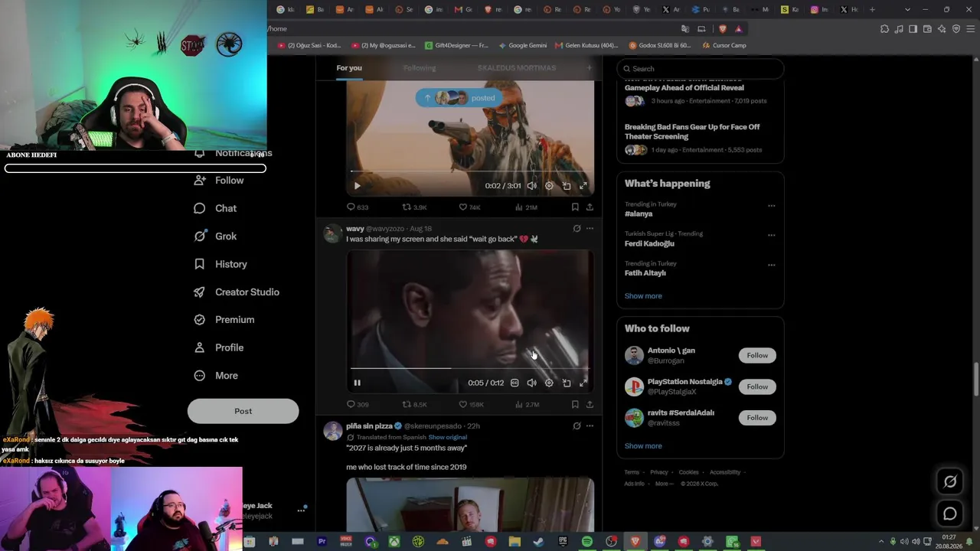Follow ravits #SerdalAdalı
Image resolution: width=980 pixels, height=551 pixels.
[x=757, y=418]
